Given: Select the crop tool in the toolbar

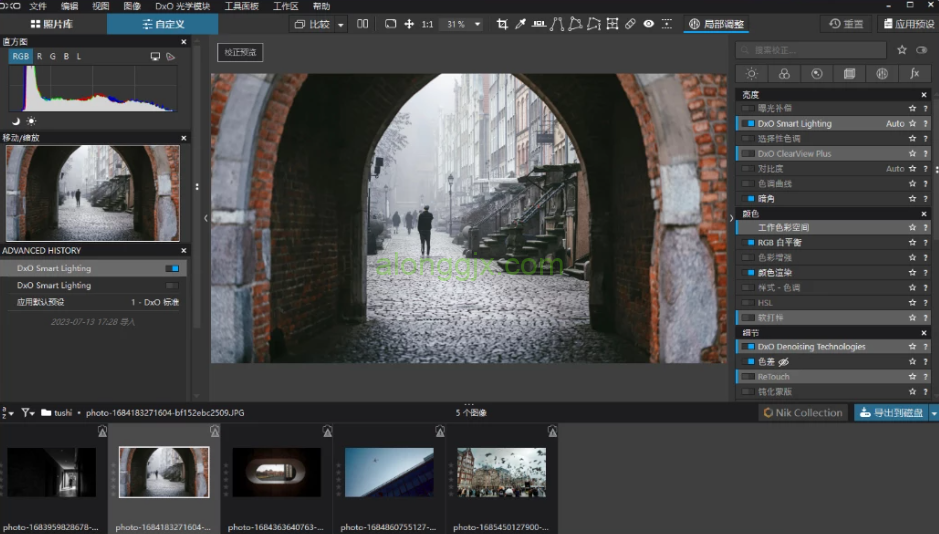Looking at the screenshot, I should pyautogui.click(x=502, y=23).
